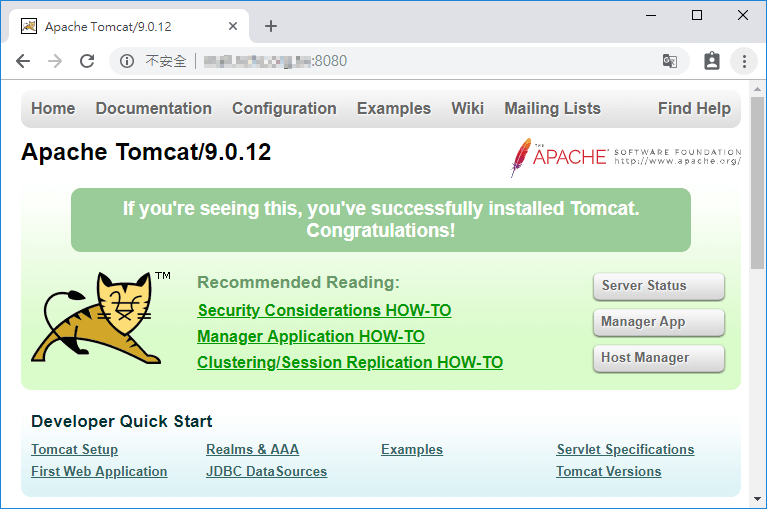Reload the Tomcat page
The height and width of the screenshot is (509, 767).
click(x=87, y=61)
